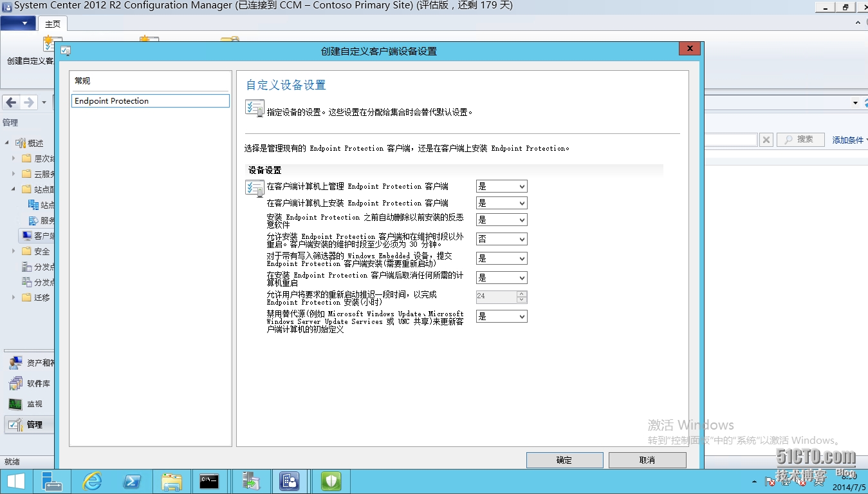
Task: Click the settings icon beside 设备设置 header row
Action: (x=255, y=188)
